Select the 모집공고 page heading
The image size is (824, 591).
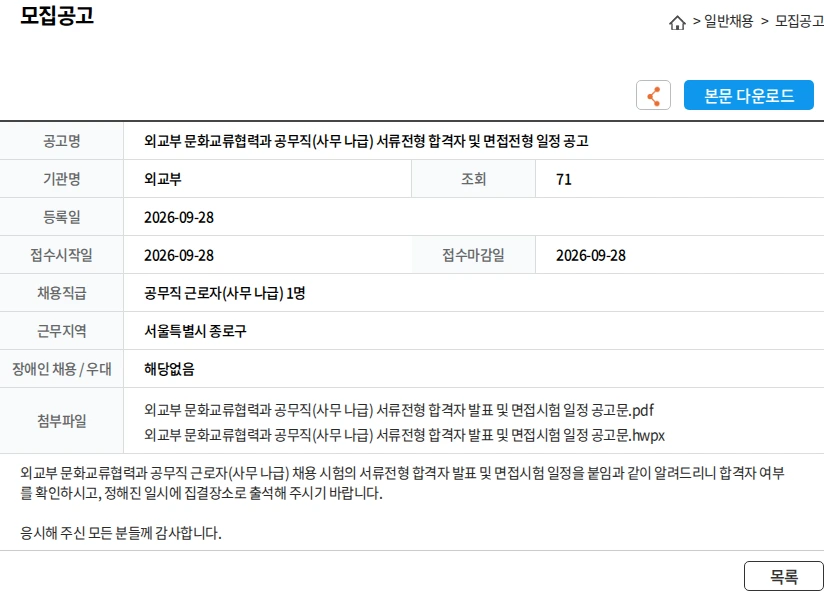(57, 15)
